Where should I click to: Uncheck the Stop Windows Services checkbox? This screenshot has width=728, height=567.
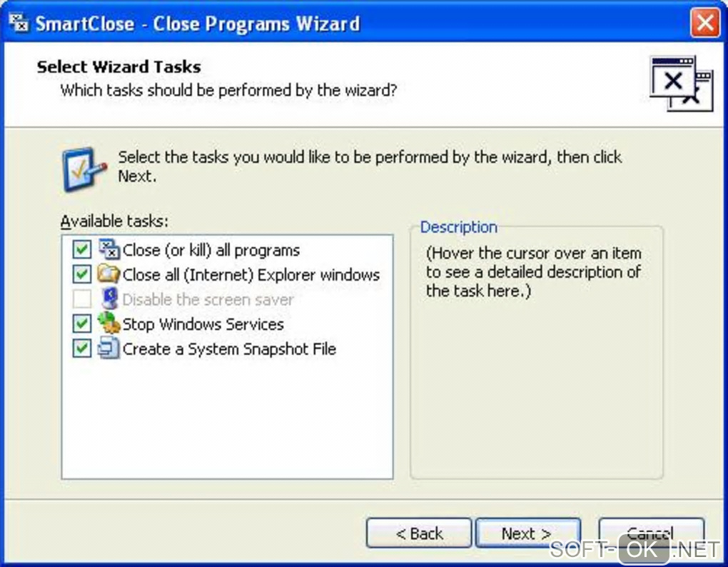[82, 324]
